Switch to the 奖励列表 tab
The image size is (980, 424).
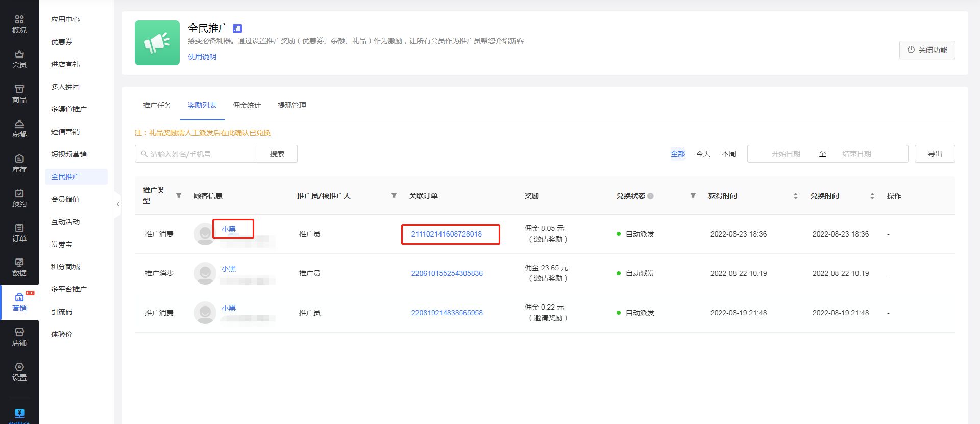click(x=202, y=105)
